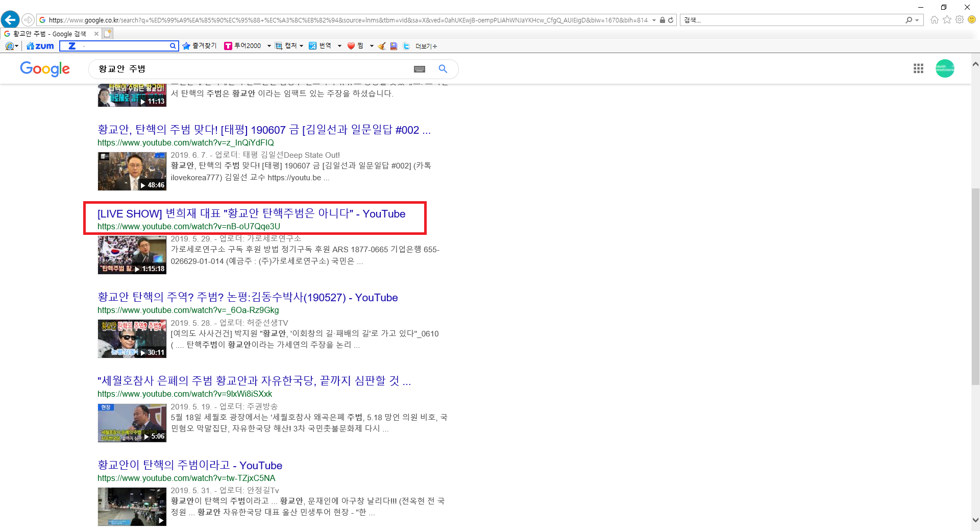Click URL youtube.com/watch?v=z_InQiYdFIQ
Screen dimensions: 980x531
186,143
